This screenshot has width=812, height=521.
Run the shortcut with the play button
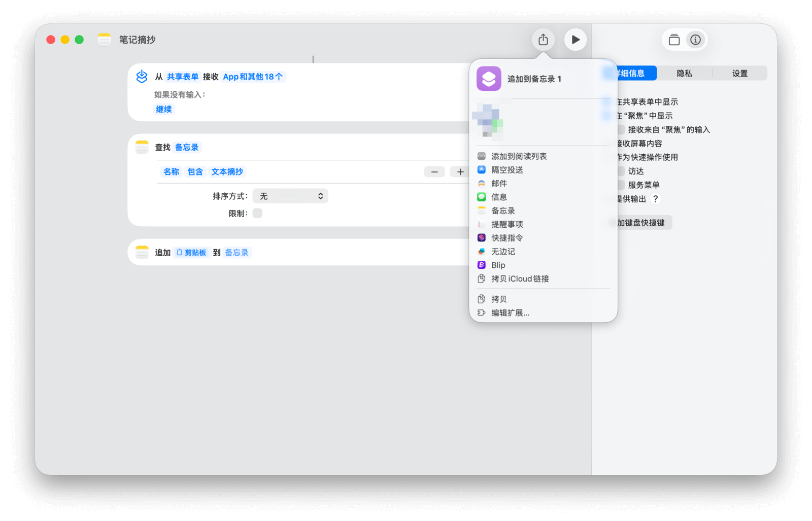[x=575, y=40]
